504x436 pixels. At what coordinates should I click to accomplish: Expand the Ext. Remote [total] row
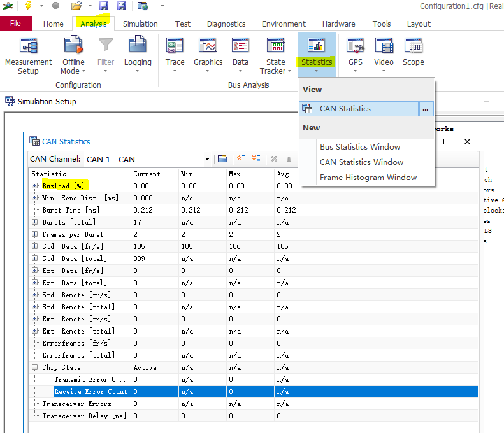(34, 331)
